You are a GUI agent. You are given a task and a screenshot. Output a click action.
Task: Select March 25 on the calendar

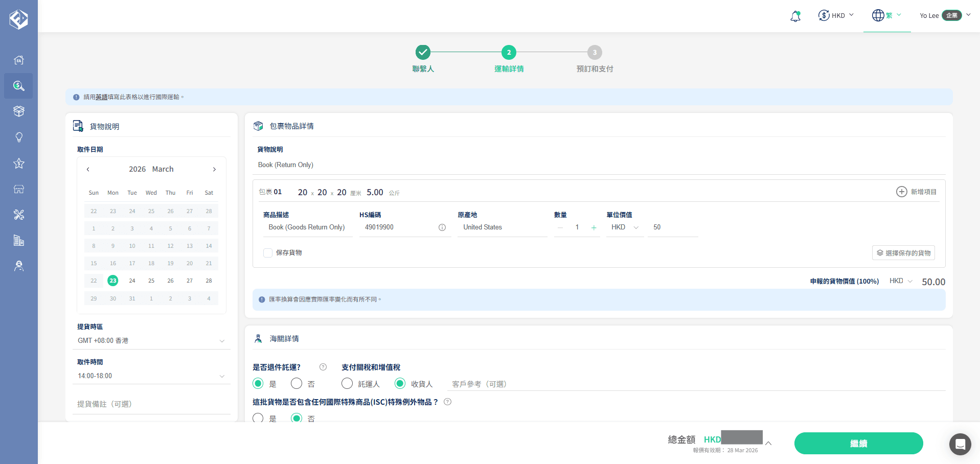(x=151, y=281)
